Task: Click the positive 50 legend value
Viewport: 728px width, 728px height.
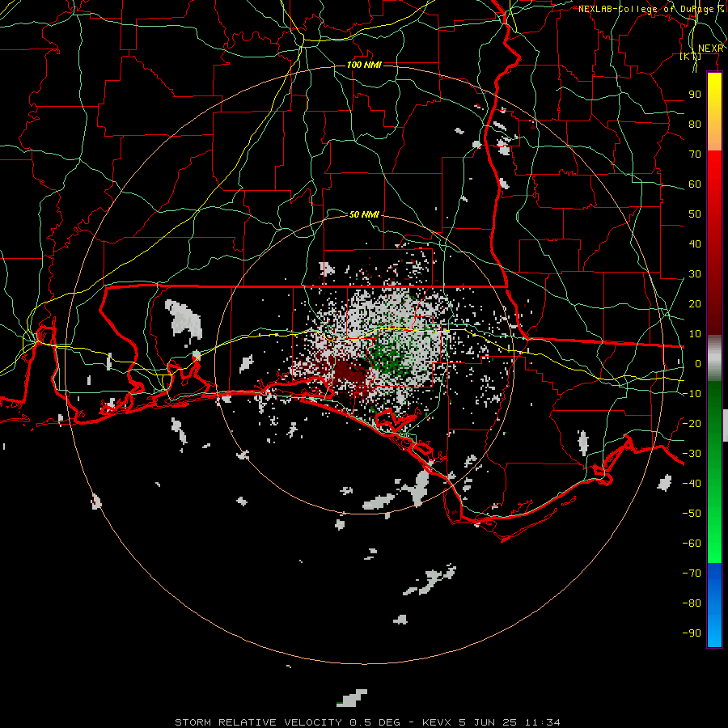Action: point(695,214)
